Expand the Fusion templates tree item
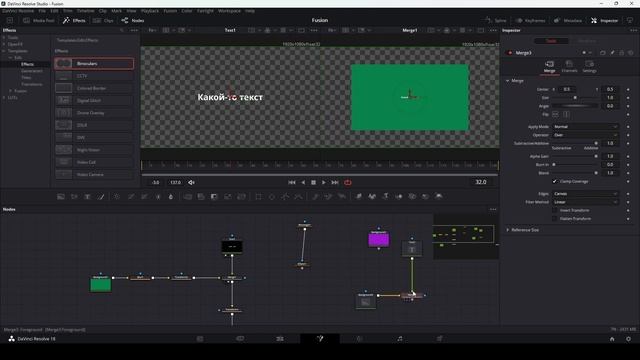The height and width of the screenshot is (360, 640). coord(11,91)
